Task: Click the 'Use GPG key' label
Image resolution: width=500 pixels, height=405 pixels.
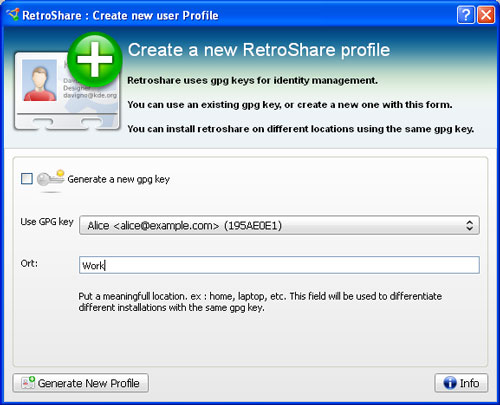Action: pyautogui.click(x=47, y=222)
